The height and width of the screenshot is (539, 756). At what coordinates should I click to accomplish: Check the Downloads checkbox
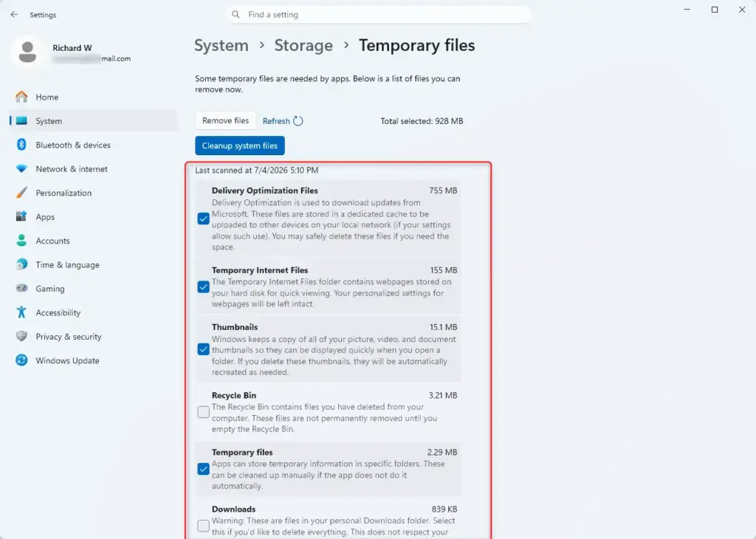coord(204,526)
